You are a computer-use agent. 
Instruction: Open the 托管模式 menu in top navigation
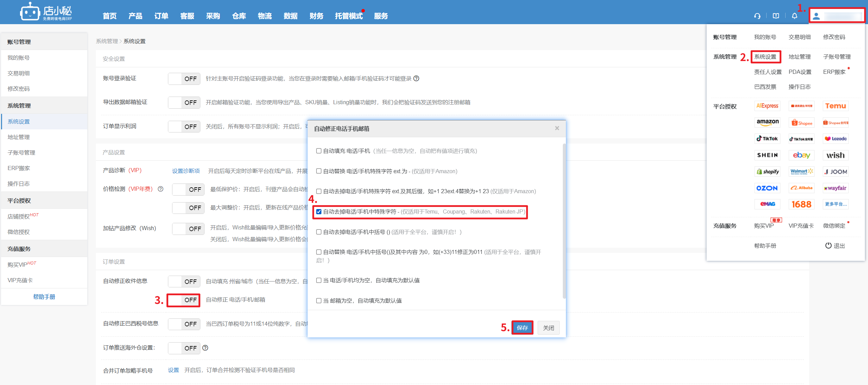point(349,16)
